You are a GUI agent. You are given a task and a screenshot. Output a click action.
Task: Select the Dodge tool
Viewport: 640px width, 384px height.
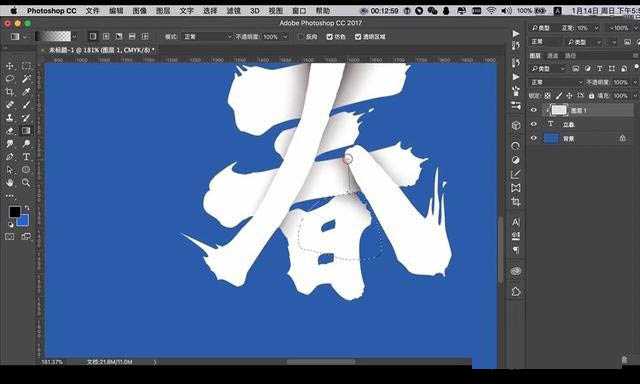coord(26,144)
